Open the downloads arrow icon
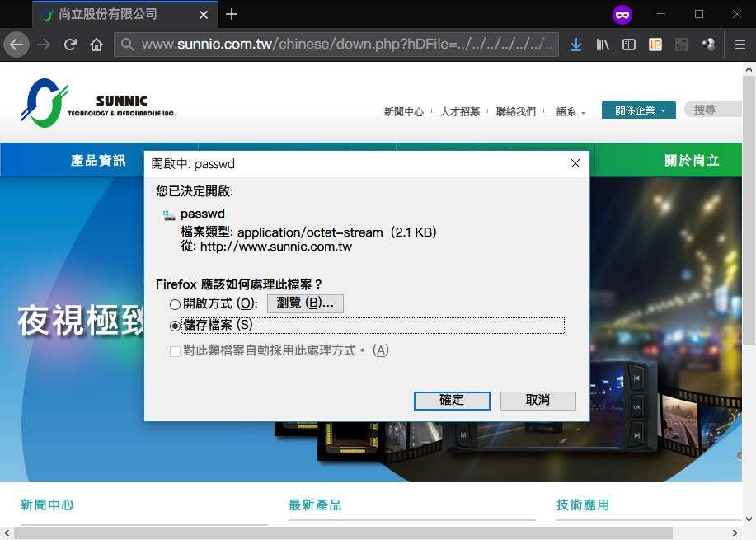756x540 pixels. click(x=576, y=45)
